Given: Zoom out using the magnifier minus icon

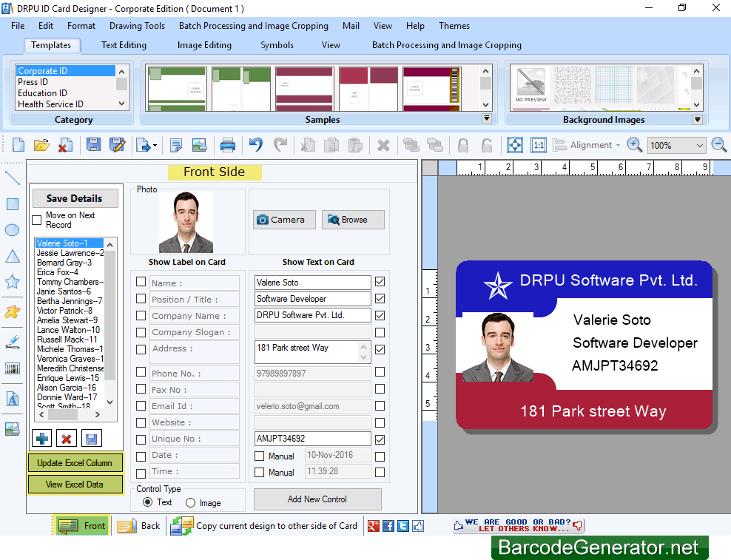Looking at the screenshot, I should pos(719,145).
